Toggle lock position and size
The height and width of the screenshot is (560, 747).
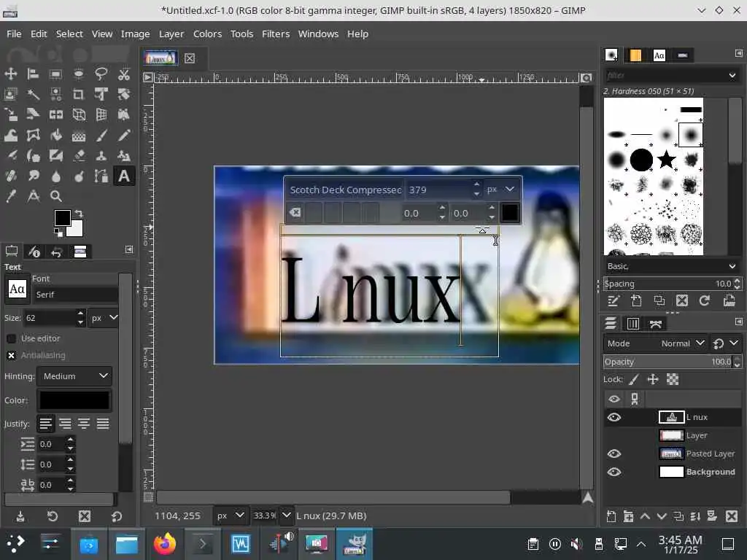click(x=653, y=379)
